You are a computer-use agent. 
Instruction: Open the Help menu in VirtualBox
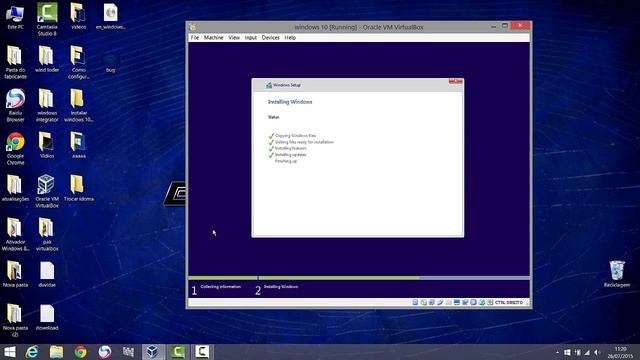290,38
